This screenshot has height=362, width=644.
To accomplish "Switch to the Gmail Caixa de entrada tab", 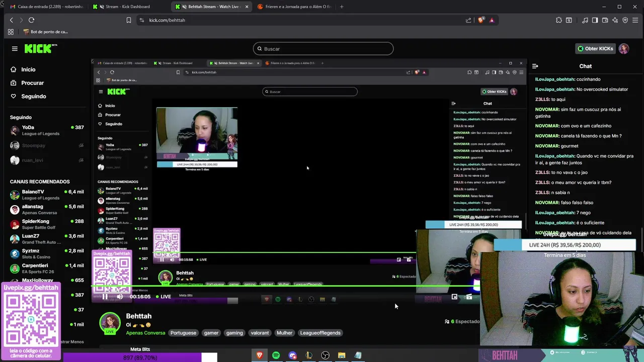I will (46, 7).
